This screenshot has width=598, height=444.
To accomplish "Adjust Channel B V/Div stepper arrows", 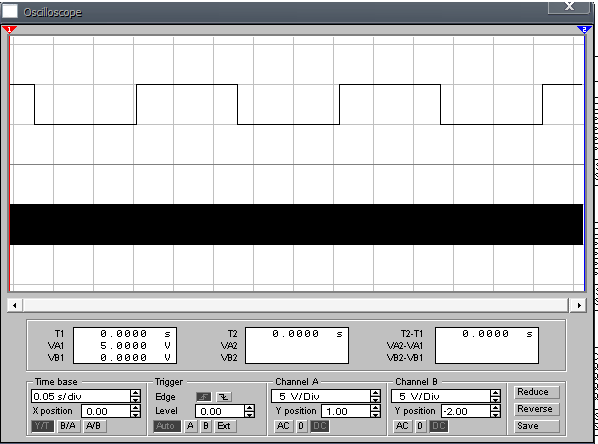I will 495,396.
